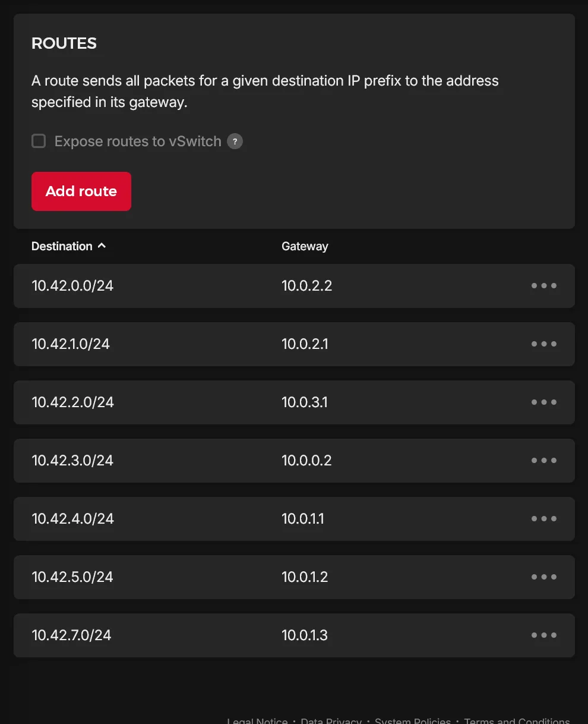Click the Gateway column header
588x724 pixels.
pos(305,246)
